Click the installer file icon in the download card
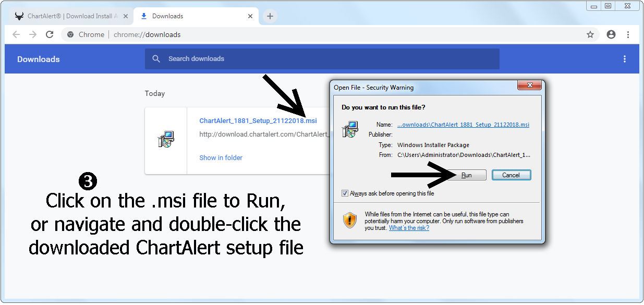 click(x=166, y=139)
